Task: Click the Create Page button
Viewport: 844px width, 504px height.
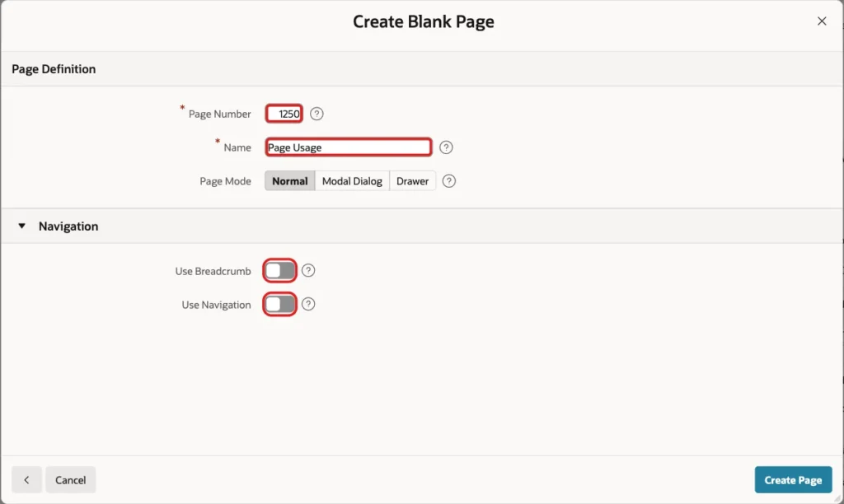Action: [x=793, y=480]
